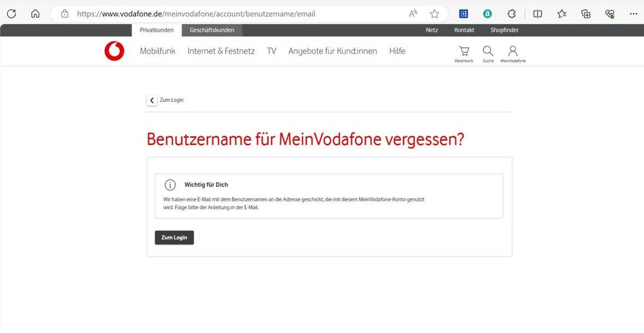The width and height of the screenshot is (644, 333).
Task: Switch to Privatkunden tab
Action: click(x=157, y=30)
